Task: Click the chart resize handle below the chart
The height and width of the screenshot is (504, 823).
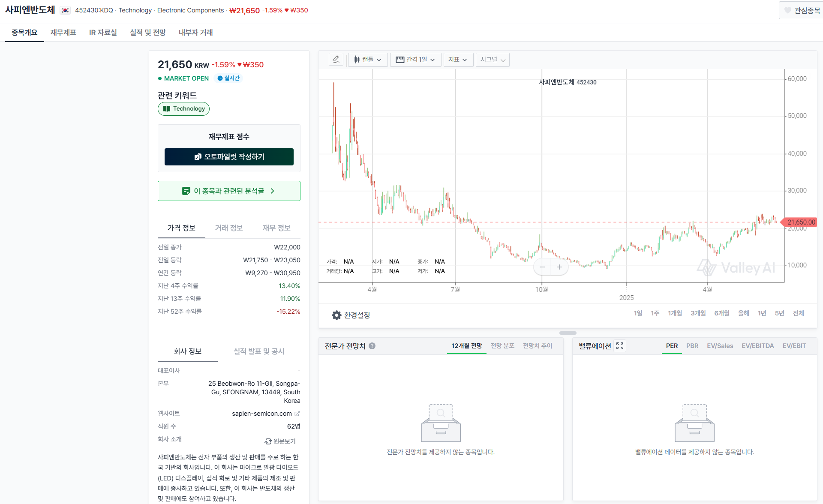Action: tap(568, 333)
